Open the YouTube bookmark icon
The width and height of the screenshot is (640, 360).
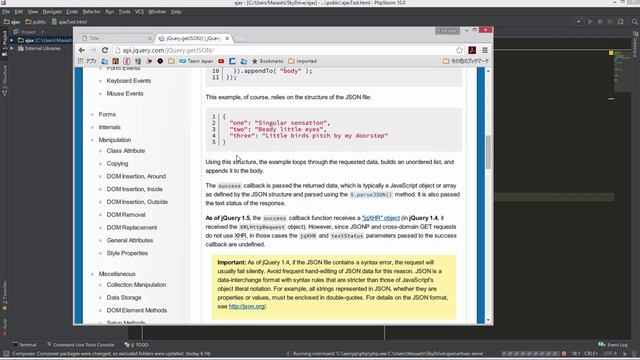221,61
